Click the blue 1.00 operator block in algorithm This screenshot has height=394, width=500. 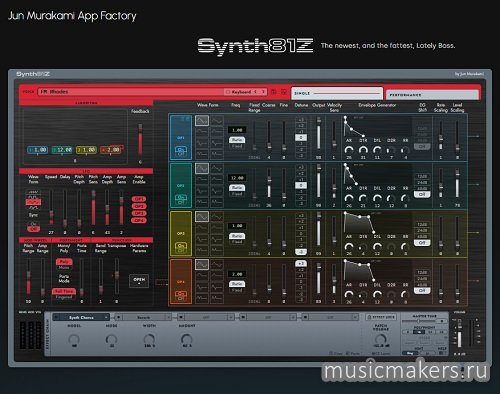(x=37, y=150)
